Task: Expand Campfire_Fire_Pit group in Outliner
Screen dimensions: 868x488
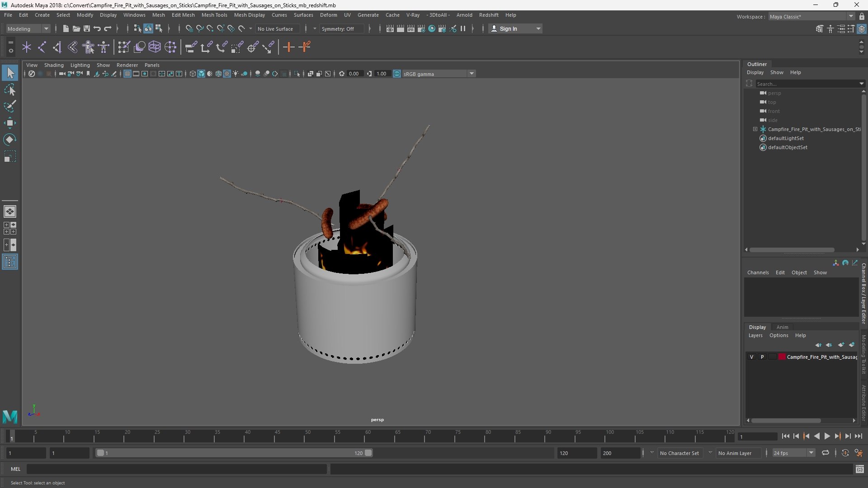Action: 755,129
